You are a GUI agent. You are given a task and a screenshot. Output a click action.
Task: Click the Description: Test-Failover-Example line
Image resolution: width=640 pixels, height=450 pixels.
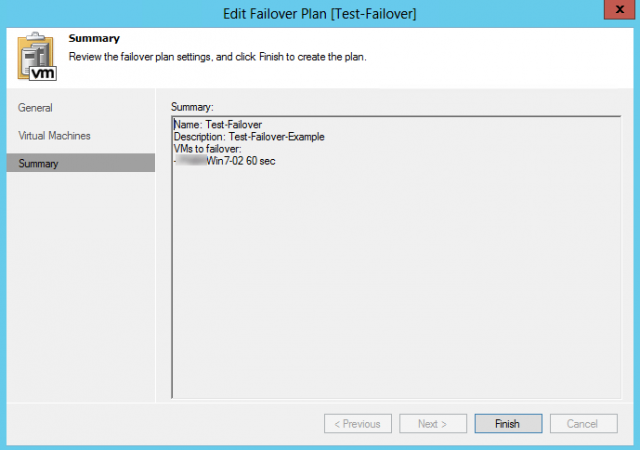249,137
